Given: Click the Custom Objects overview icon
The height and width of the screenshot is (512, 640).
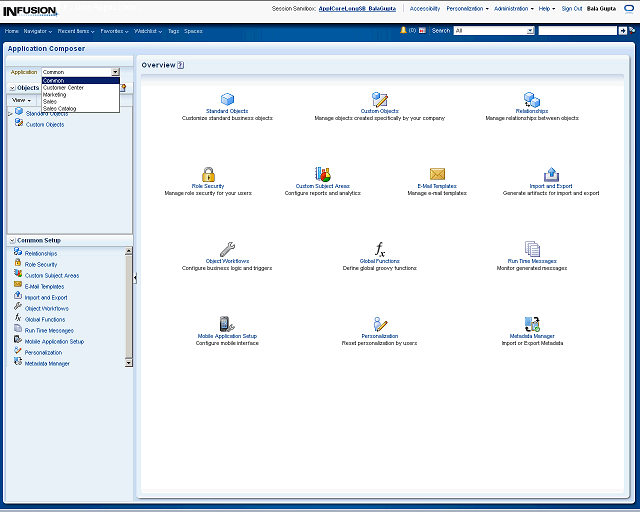Looking at the screenshot, I should (x=380, y=99).
